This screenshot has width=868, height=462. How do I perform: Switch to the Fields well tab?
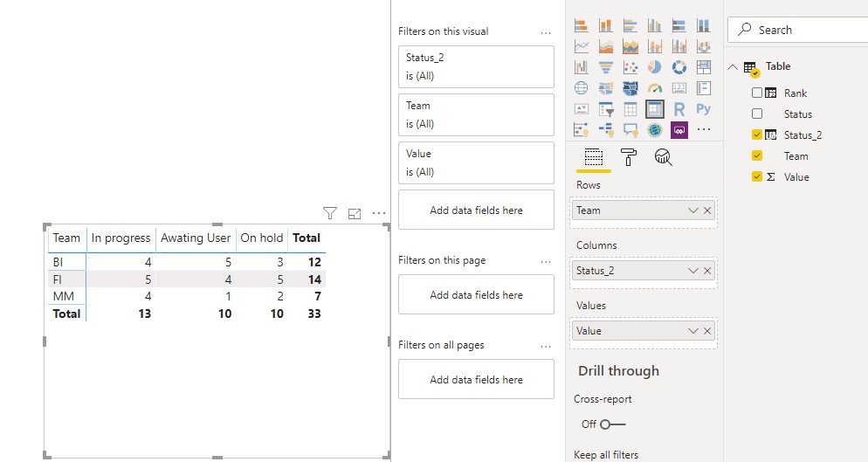[x=594, y=157]
